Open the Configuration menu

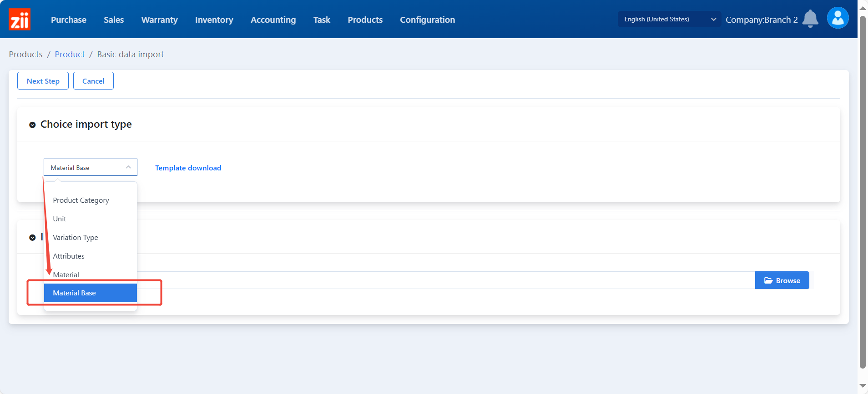coord(427,20)
